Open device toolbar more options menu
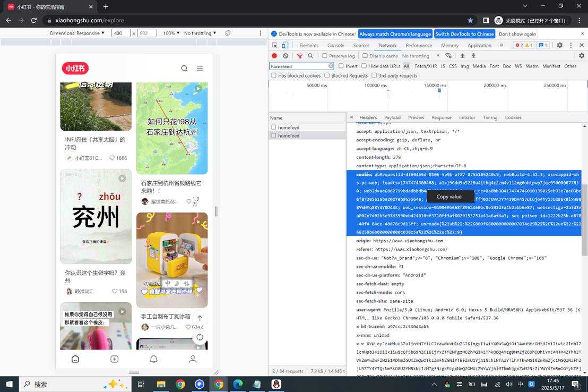This screenshot has height=392, width=588. point(260,33)
